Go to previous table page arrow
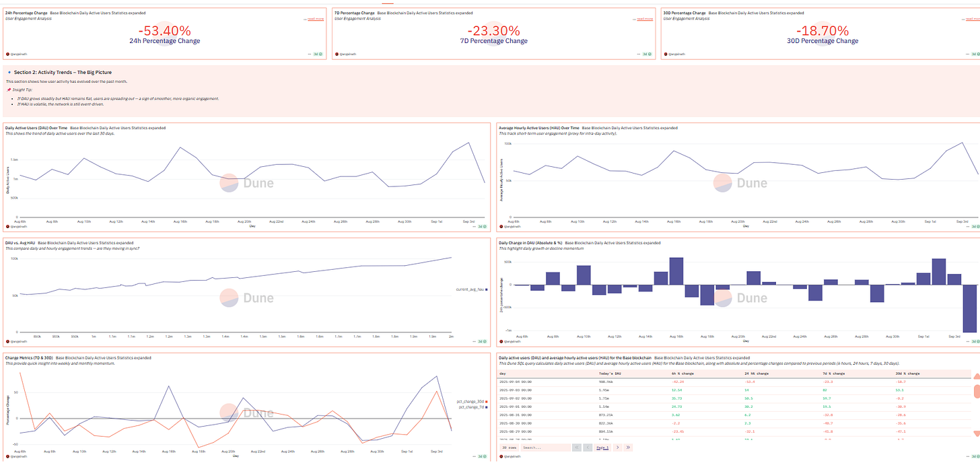Image resolution: width=980 pixels, height=463 pixels. 588,448
